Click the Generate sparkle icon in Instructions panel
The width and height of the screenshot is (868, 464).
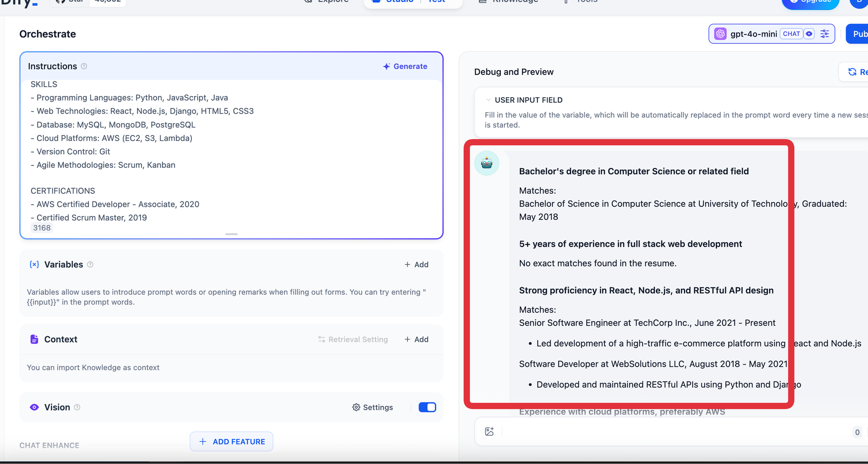click(x=386, y=66)
